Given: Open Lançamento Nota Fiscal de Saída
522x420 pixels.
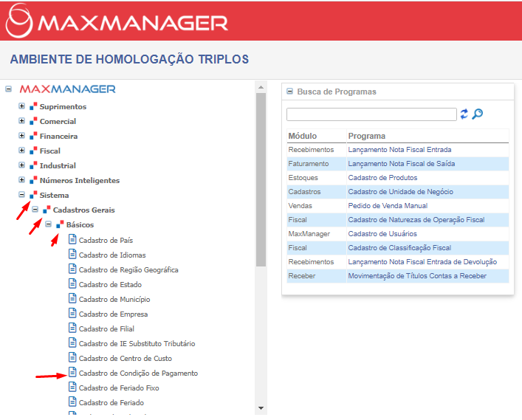Looking at the screenshot, I should click(402, 164).
